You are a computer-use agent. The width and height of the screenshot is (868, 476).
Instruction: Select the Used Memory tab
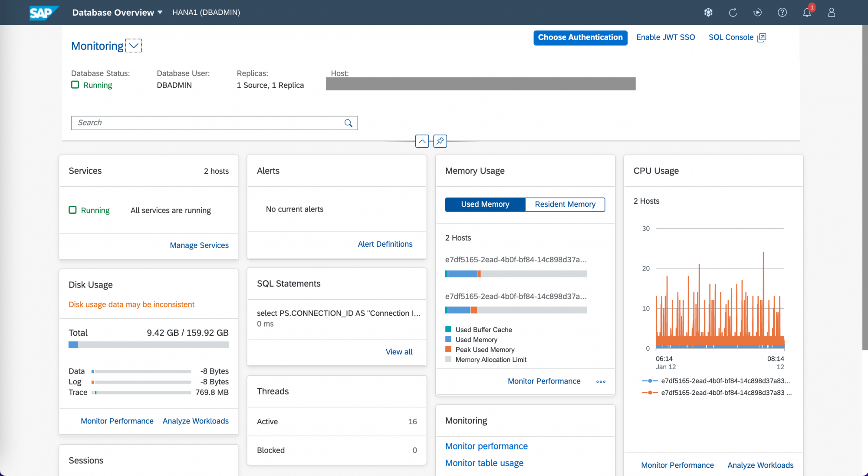click(x=485, y=204)
